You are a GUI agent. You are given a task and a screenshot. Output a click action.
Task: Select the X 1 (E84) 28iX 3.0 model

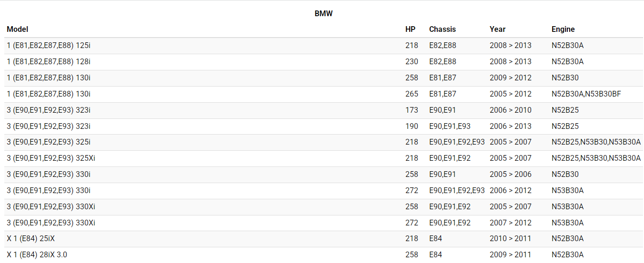pyautogui.click(x=37, y=255)
